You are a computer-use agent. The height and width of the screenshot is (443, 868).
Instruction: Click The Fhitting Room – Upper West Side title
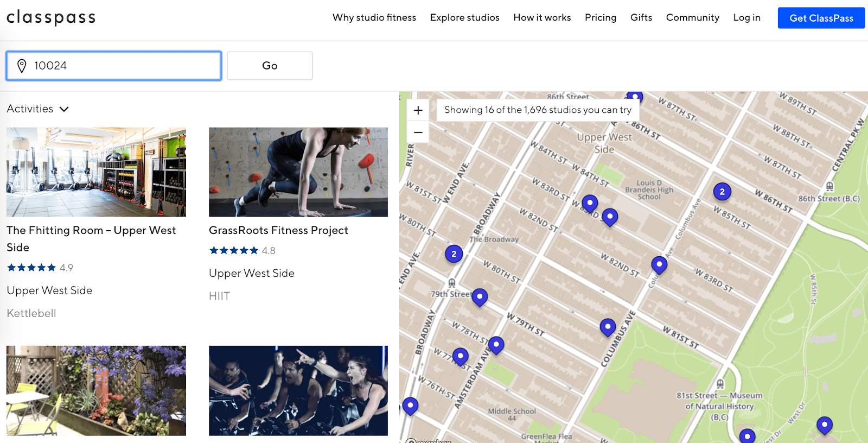(x=91, y=239)
